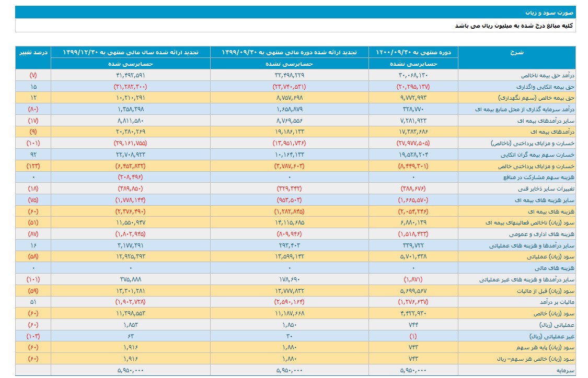588x378 pixels.
Task: Click the note 'کلیه مبالغ درج شده' text
Action: (514, 26)
